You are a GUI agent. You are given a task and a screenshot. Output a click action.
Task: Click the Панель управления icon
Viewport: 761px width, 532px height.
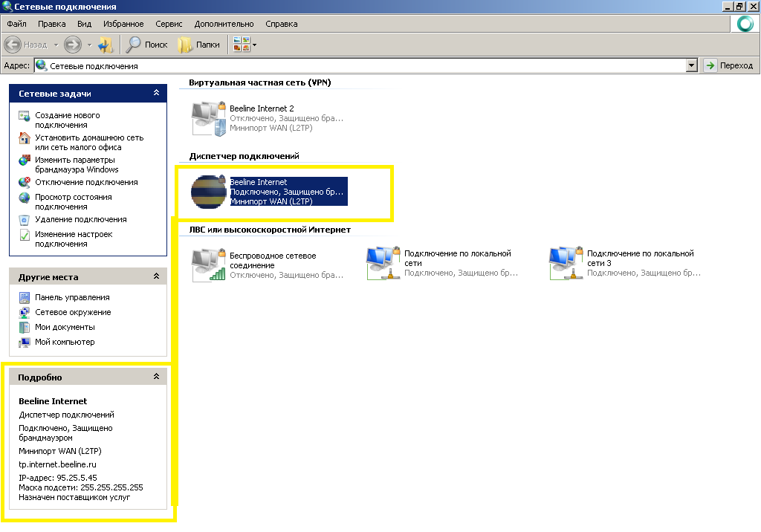coord(25,297)
